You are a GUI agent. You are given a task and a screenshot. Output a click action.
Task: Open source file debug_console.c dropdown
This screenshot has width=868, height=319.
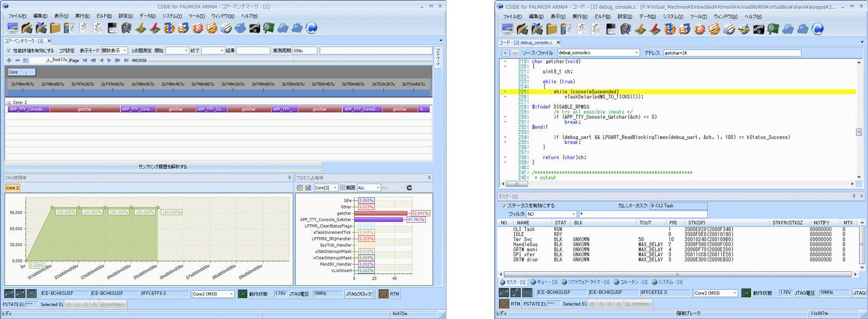(598, 53)
